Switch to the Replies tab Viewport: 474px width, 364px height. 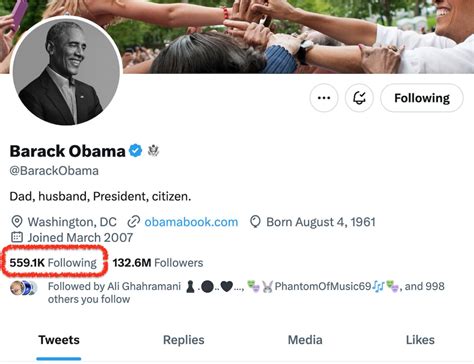184,340
